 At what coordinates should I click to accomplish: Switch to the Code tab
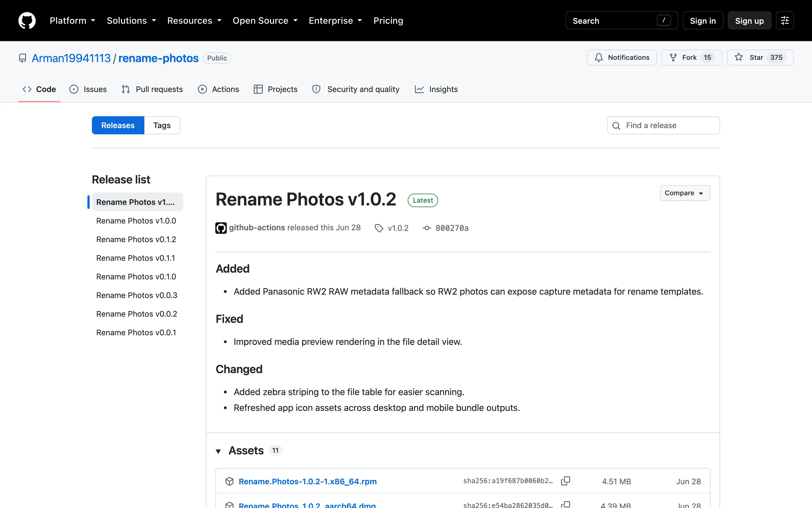pyautogui.click(x=39, y=89)
